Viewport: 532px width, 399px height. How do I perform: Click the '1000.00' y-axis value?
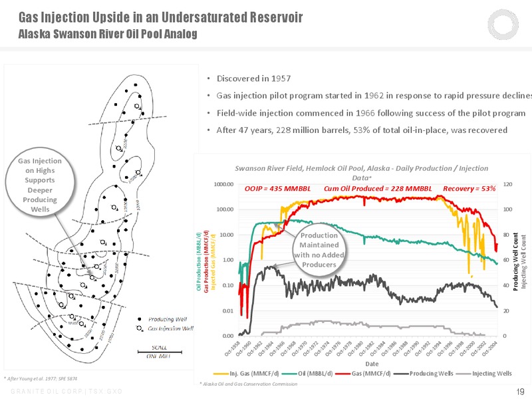pos(223,184)
